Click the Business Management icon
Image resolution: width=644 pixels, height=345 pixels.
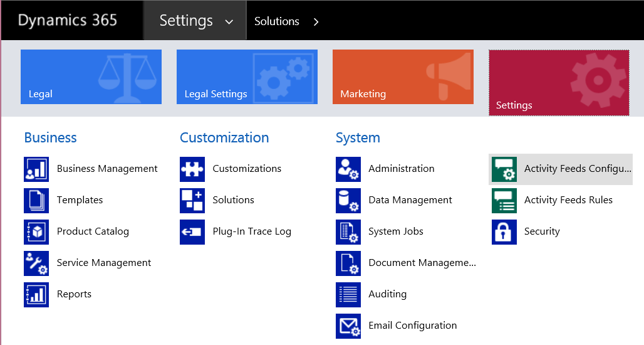click(x=36, y=169)
